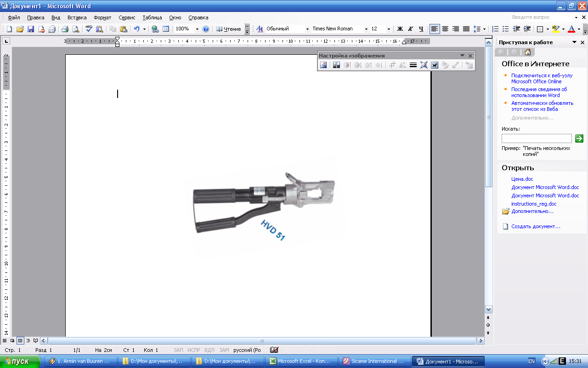Open the recent file instructions_reg.doc
This screenshot has height=368, width=588.
pyautogui.click(x=534, y=204)
